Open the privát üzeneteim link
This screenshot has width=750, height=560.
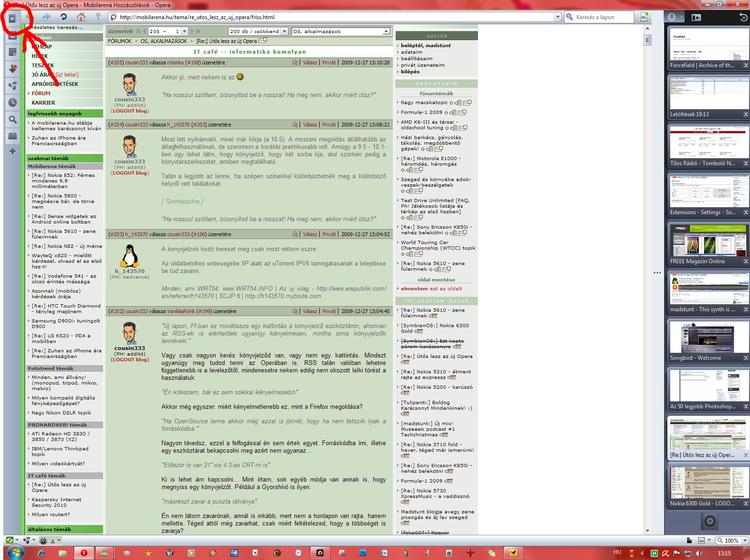tap(423, 65)
